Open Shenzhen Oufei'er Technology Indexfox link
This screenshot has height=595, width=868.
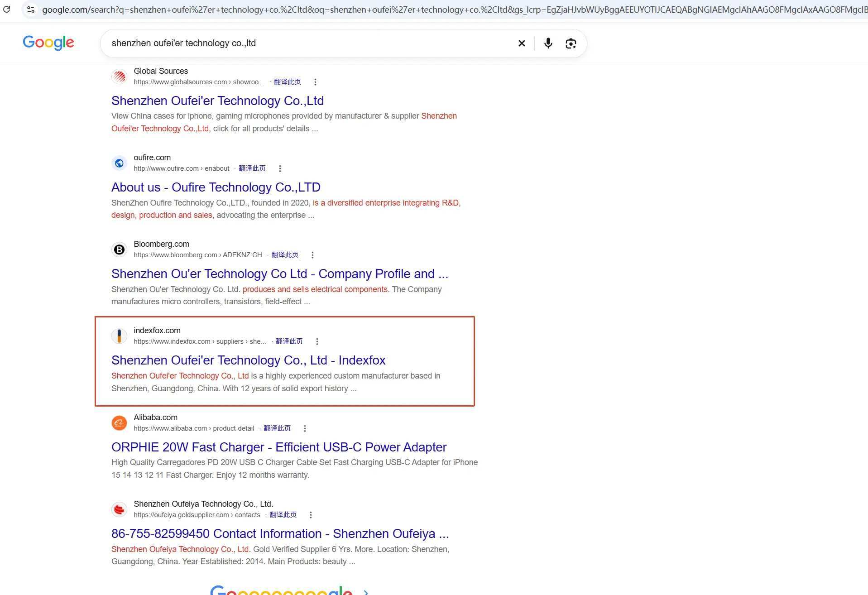click(x=249, y=360)
